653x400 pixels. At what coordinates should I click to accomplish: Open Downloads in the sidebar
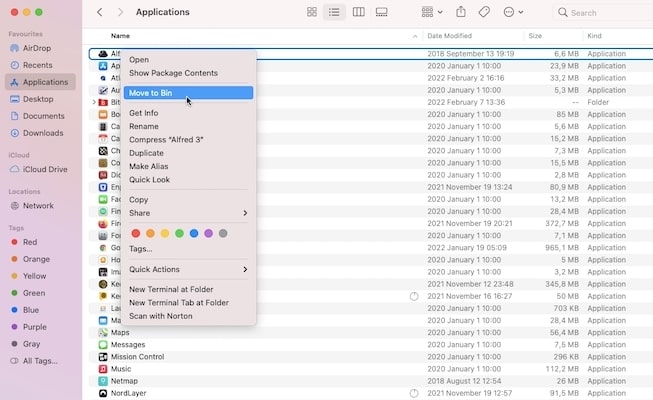coord(41,133)
